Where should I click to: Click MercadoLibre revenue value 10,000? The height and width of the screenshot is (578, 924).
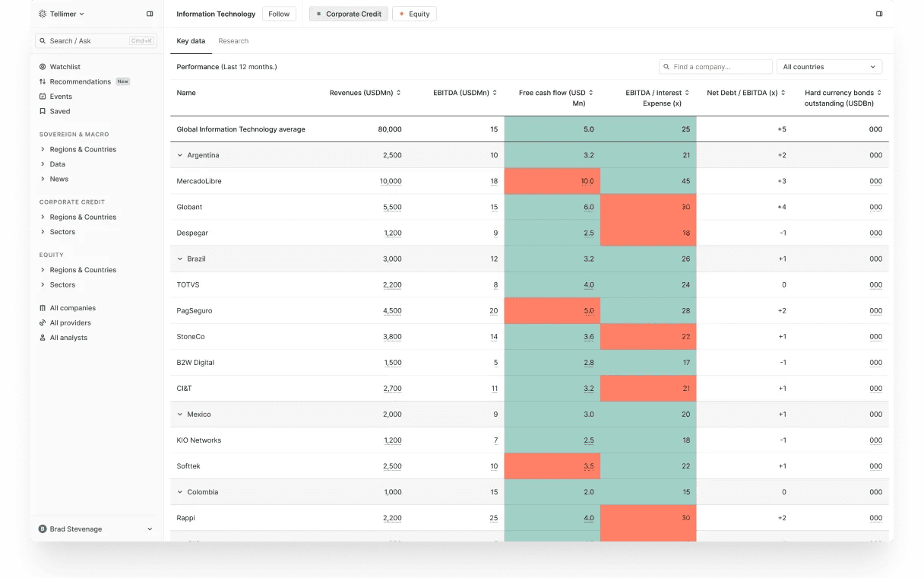(391, 181)
